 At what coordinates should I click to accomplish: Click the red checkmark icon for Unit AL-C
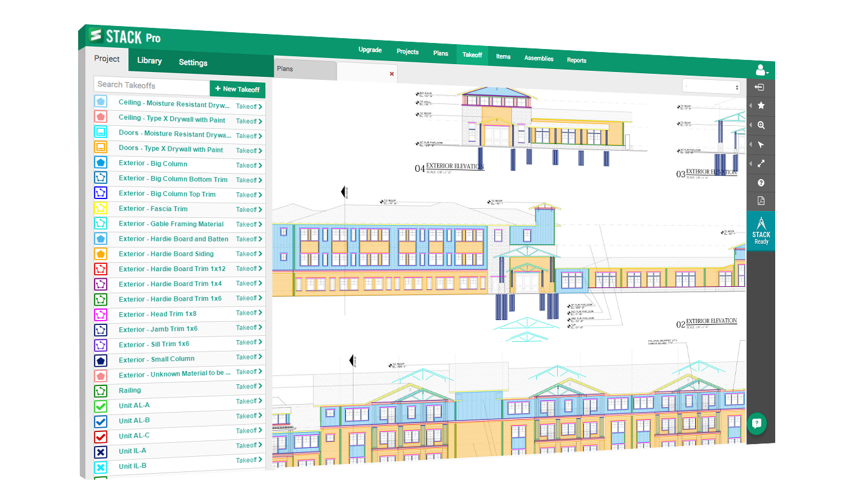(101, 437)
